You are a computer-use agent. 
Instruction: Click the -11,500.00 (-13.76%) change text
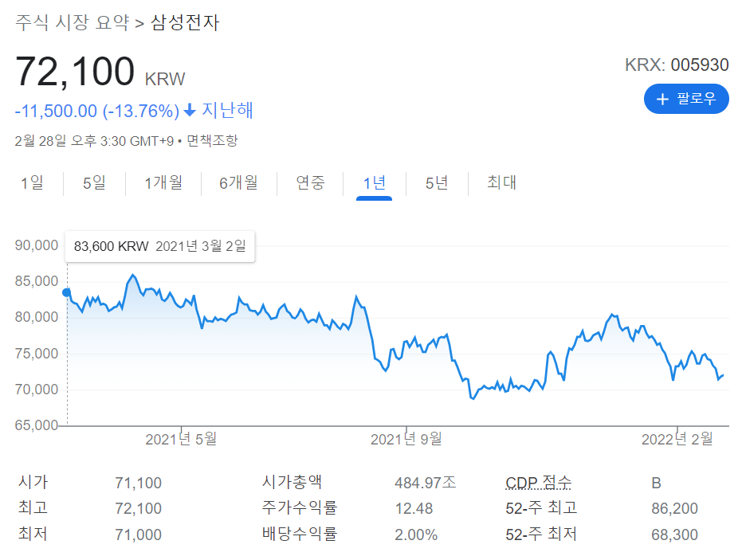click(x=97, y=111)
